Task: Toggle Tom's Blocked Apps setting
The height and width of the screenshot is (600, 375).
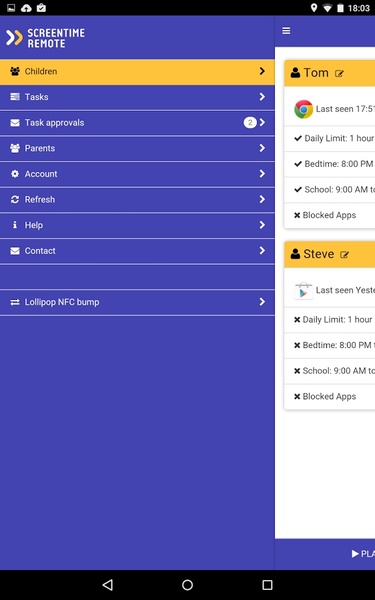Action: click(330, 215)
